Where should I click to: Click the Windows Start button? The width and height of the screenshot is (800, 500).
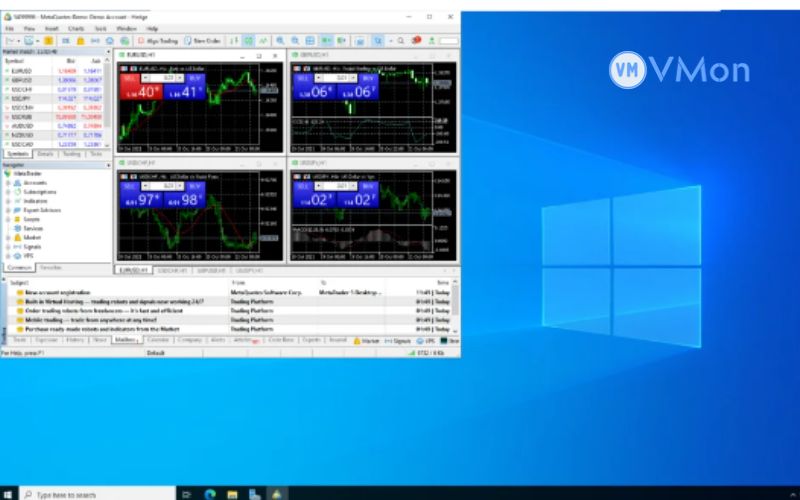click(8, 494)
